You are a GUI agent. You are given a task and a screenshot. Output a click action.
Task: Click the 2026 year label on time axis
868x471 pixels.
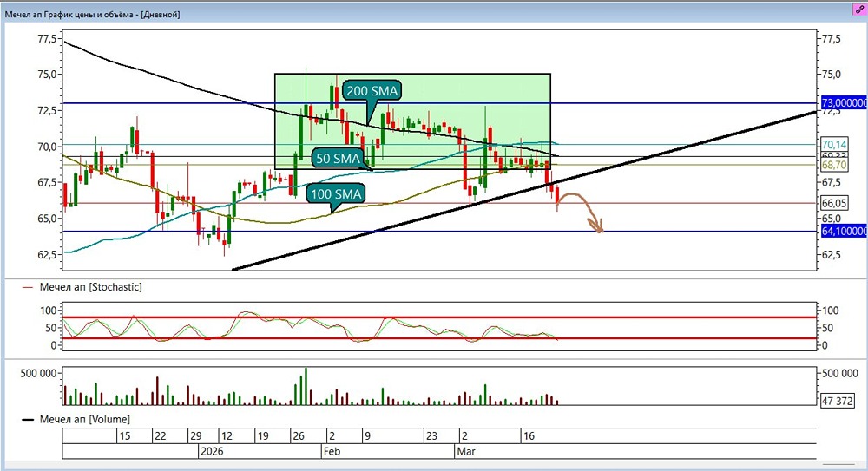point(212,451)
